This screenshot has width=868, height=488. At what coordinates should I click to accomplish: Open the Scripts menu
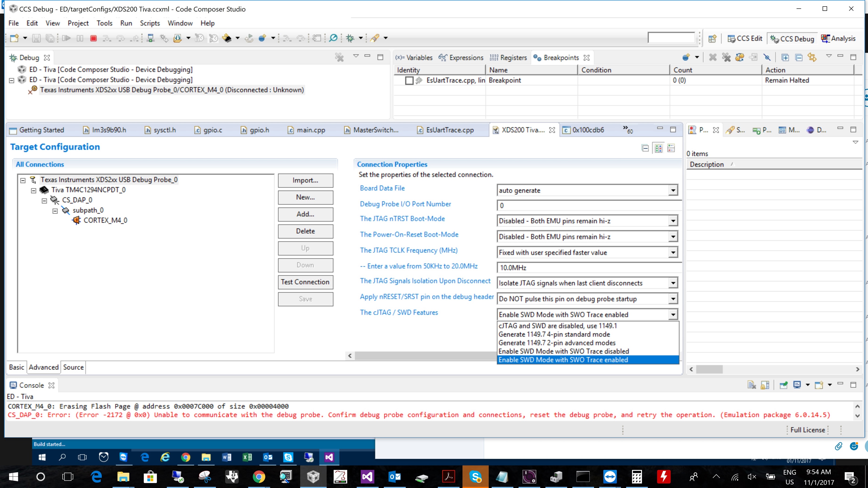pos(150,23)
